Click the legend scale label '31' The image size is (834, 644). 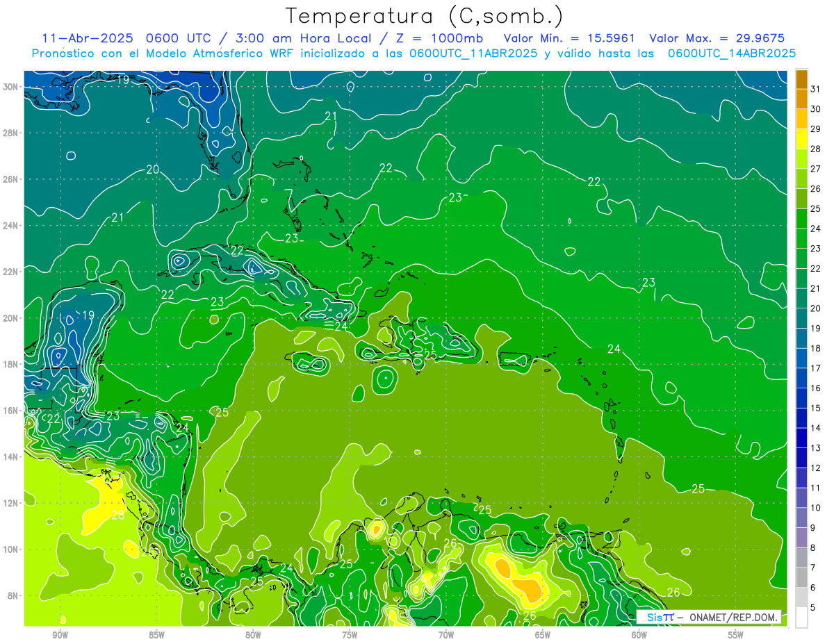click(x=815, y=88)
